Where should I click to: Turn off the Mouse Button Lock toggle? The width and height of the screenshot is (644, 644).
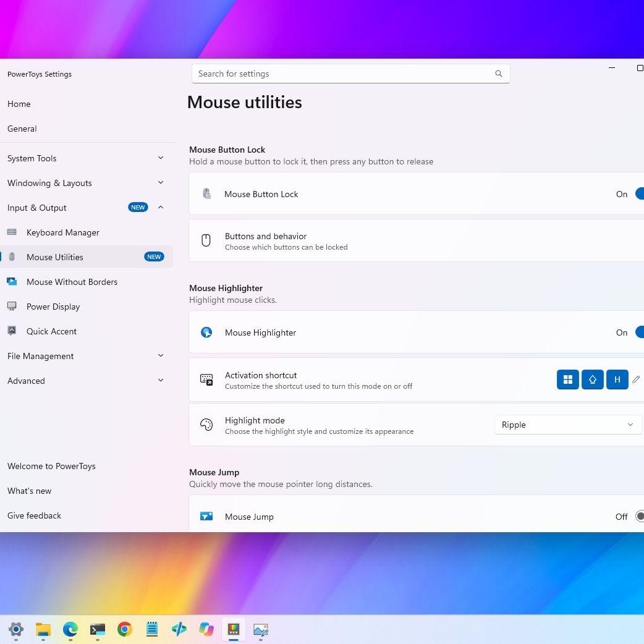tap(640, 193)
